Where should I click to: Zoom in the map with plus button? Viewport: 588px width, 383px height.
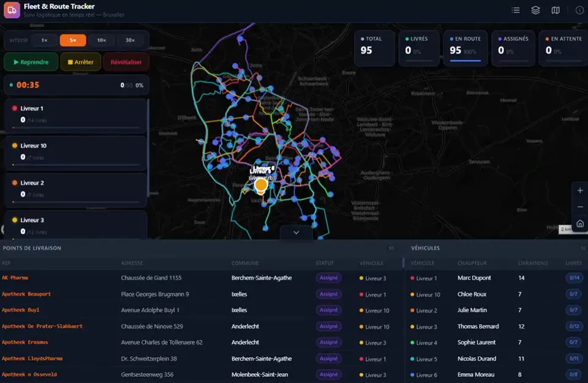coord(580,190)
